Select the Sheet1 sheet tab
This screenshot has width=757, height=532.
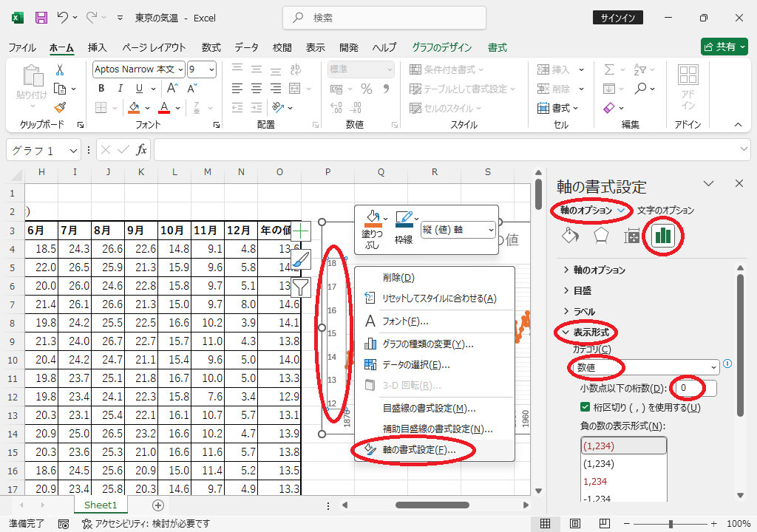[x=101, y=505]
